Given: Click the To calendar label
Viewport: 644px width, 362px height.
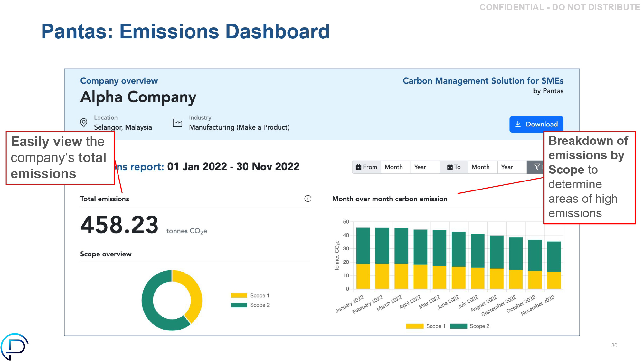Looking at the screenshot, I should coord(454,167).
